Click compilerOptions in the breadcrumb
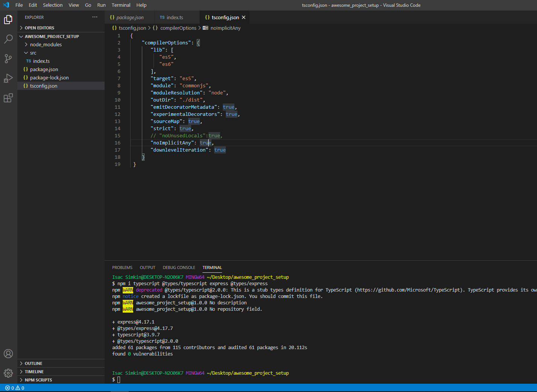 tap(178, 28)
